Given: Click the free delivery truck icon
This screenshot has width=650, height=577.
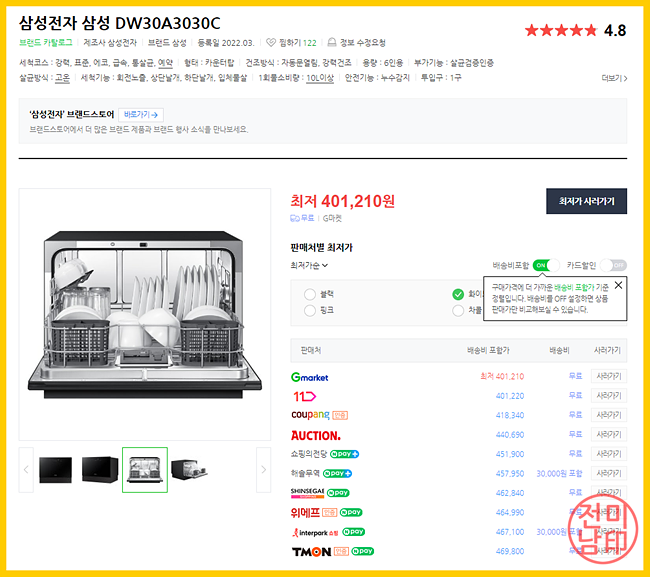Looking at the screenshot, I should point(294,218).
